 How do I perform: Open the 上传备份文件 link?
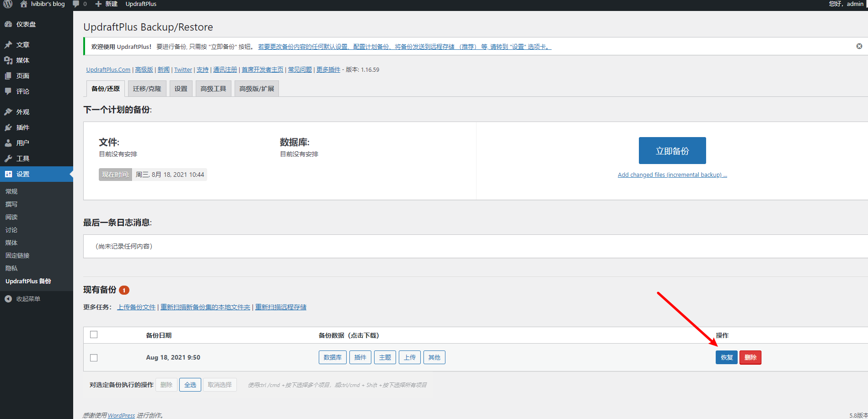tap(136, 307)
